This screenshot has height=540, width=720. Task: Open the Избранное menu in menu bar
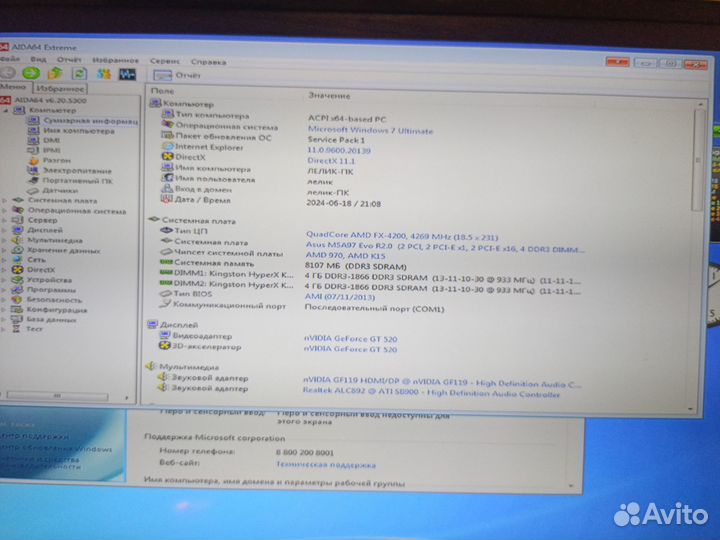coord(115,60)
